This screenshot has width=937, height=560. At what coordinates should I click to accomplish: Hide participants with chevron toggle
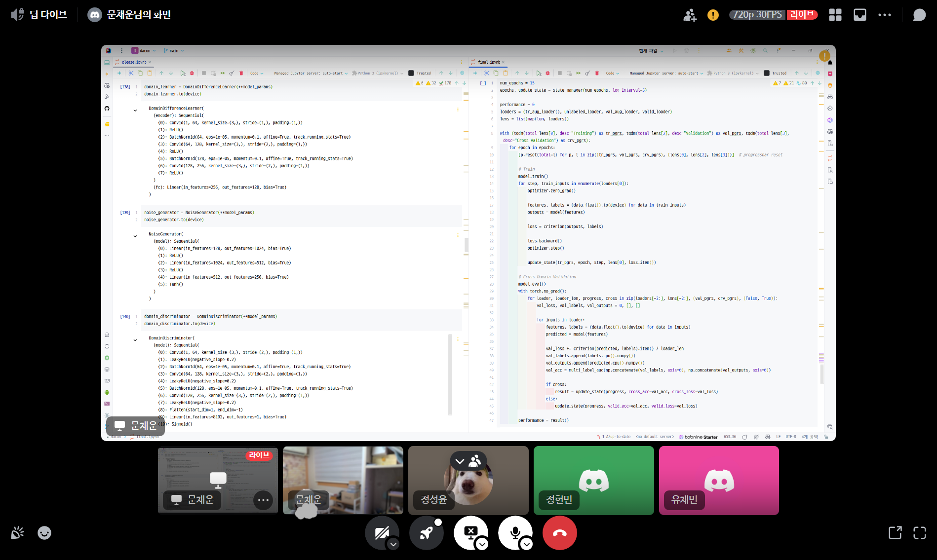[468, 461]
